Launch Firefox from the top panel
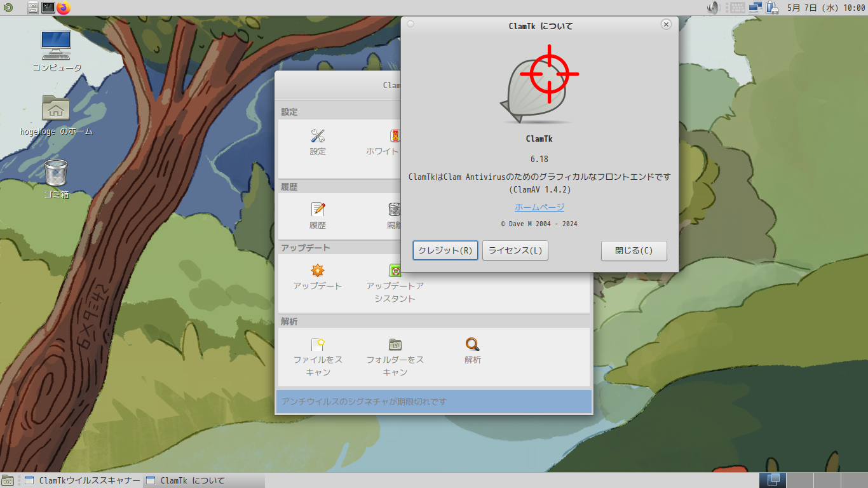Screen dimensions: 868x488 [63, 8]
